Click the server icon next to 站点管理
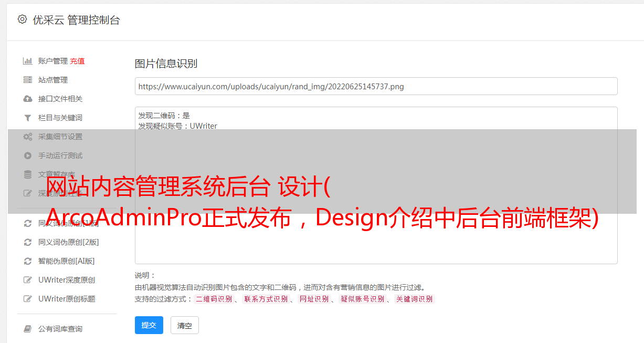This screenshot has height=343, width=644. tap(28, 80)
